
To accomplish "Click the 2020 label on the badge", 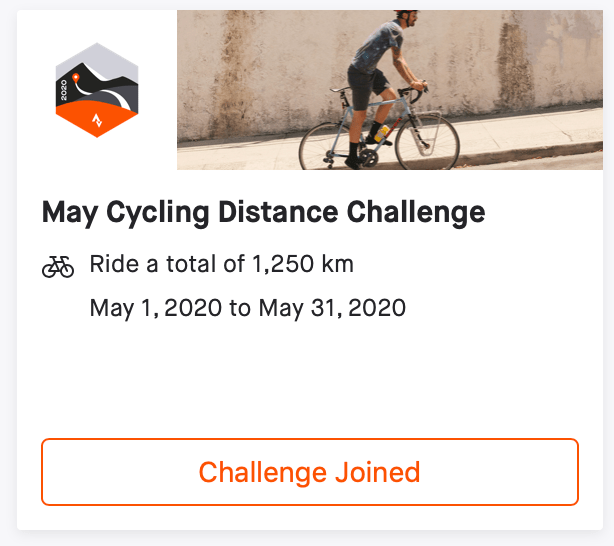I will tap(64, 92).
